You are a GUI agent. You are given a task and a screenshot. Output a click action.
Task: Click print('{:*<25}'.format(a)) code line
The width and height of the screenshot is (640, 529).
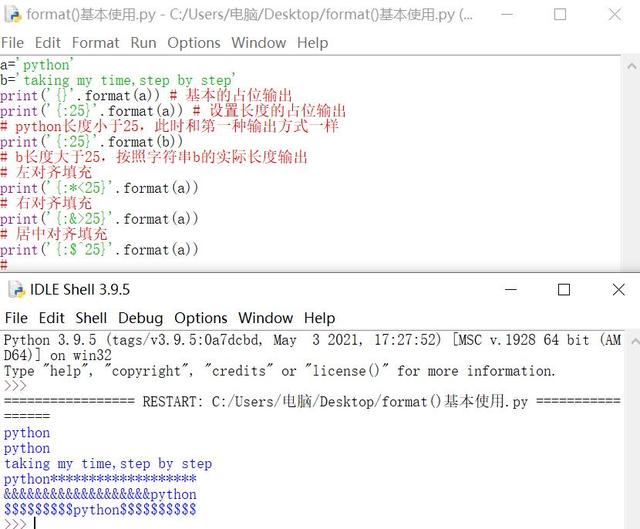(99, 188)
